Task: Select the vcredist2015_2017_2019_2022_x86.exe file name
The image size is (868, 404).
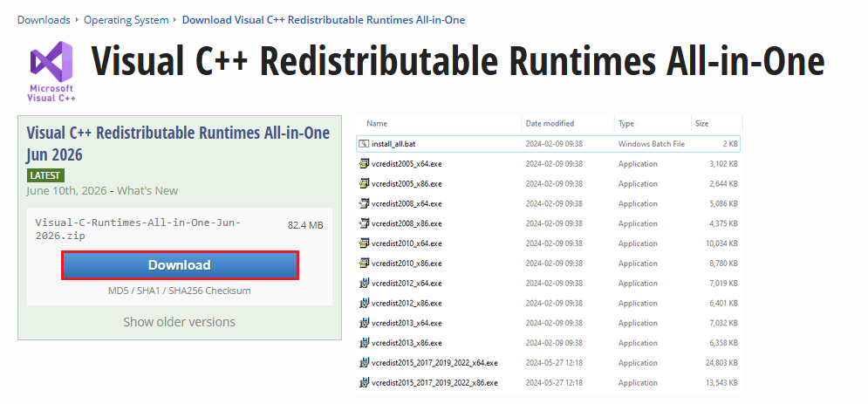Action: coord(435,383)
